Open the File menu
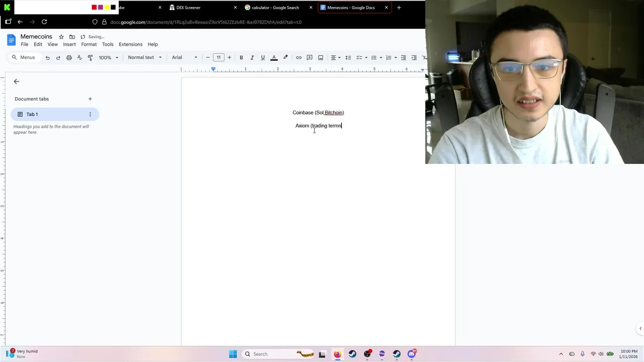The width and height of the screenshot is (644, 362). point(24,44)
